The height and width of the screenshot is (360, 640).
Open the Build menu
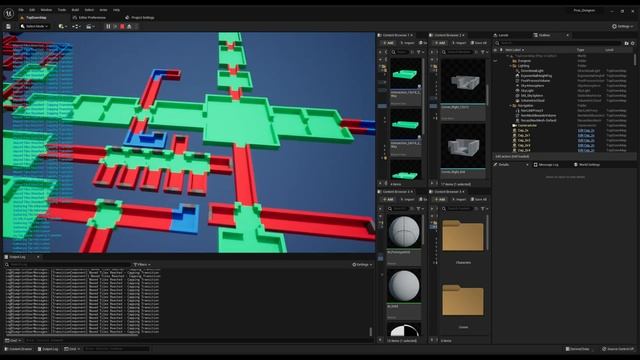(76, 10)
